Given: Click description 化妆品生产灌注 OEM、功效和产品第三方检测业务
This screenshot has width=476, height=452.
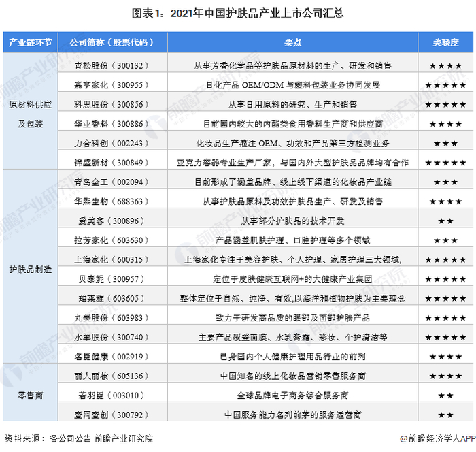Looking at the screenshot, I should [x=292, y=143].
